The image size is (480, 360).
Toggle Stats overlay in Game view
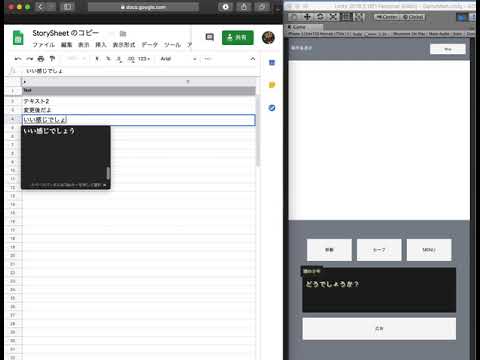(x=457, y=34)
